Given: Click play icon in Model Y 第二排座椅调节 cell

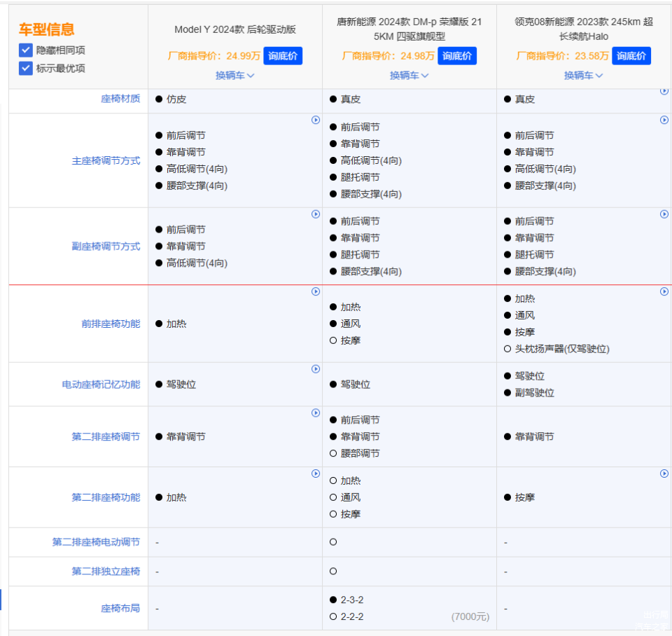Looking at the screenshot, I should pos(316,413).
